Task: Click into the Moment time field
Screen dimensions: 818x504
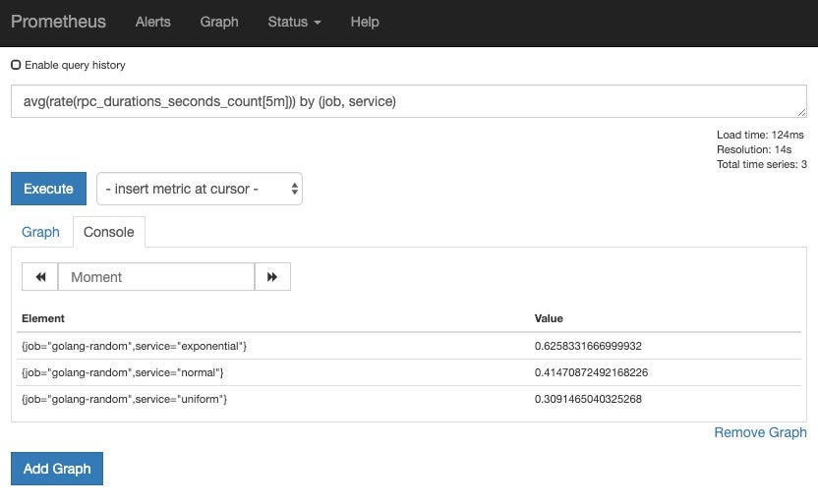Action: click(155, 277)
